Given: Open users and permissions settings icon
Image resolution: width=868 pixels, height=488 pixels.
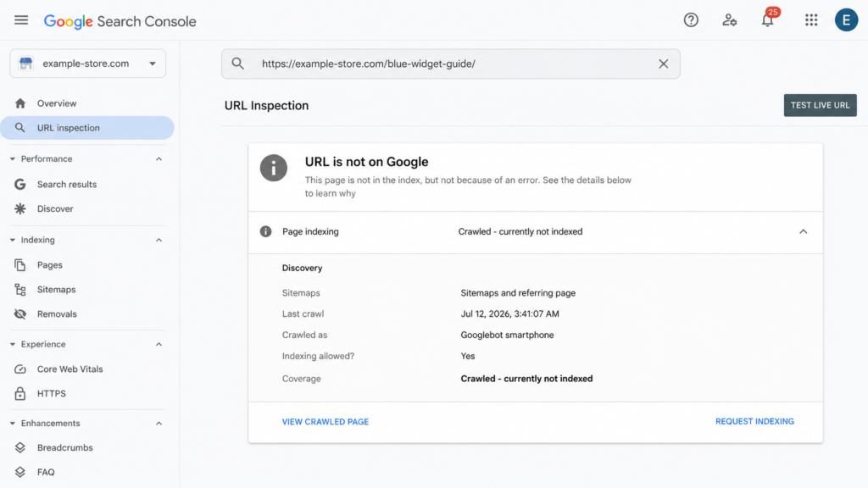Looking at the screenshot, I should 729,20.
